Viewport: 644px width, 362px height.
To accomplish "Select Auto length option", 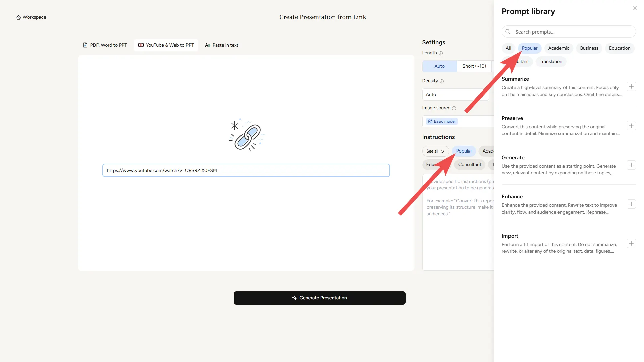I will pyautogui.click(x=439, y=66).
